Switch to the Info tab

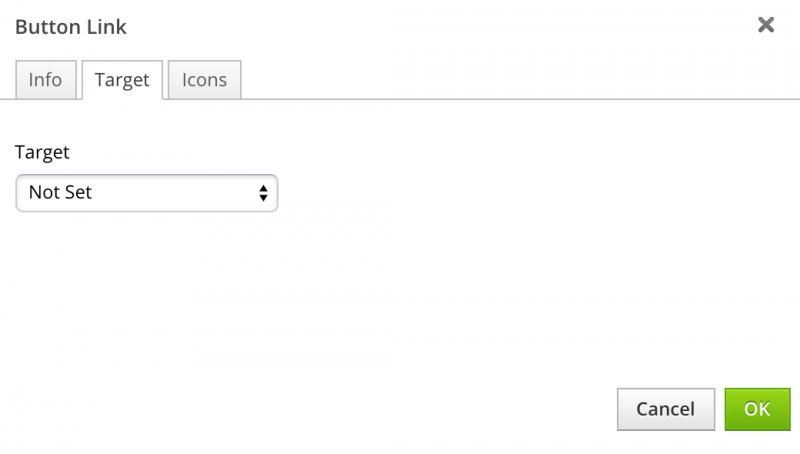pyautogui.click(x=45, y=80)
